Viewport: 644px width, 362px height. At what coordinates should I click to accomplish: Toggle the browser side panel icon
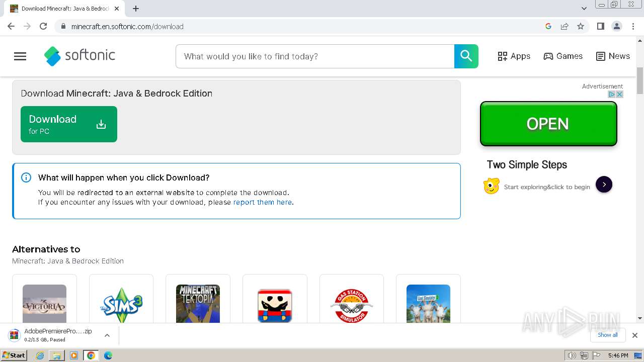pyautogui.click(x=600, y=26)
